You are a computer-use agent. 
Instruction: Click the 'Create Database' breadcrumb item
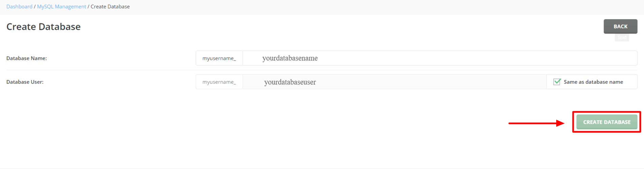pyautogui.click(x=110, y=6)
